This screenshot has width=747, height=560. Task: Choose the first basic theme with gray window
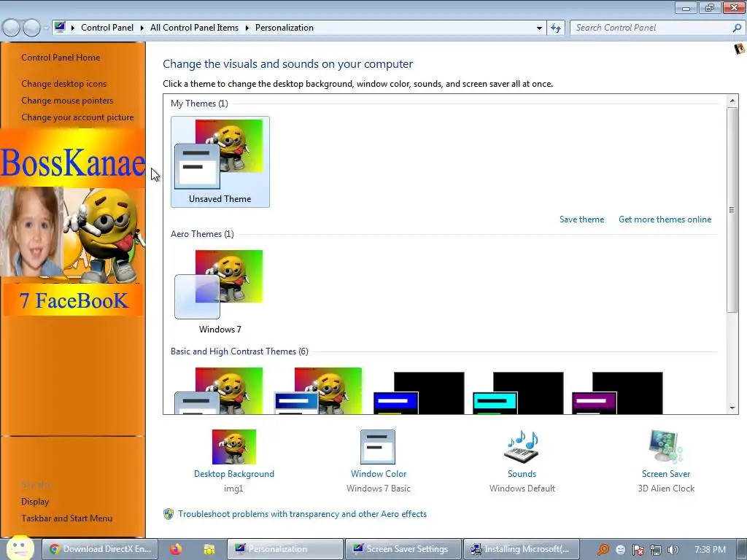pos(219,391)
